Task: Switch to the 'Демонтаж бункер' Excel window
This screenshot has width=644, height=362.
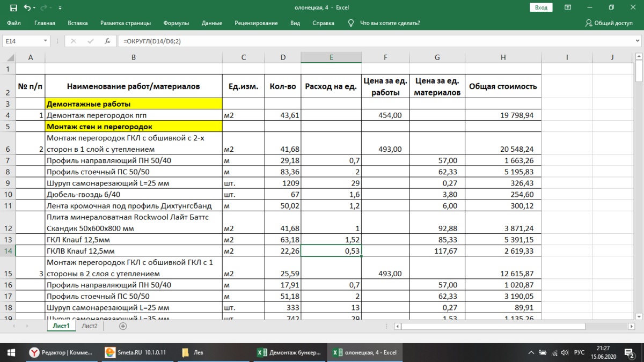Action: (x=289, y=352)
